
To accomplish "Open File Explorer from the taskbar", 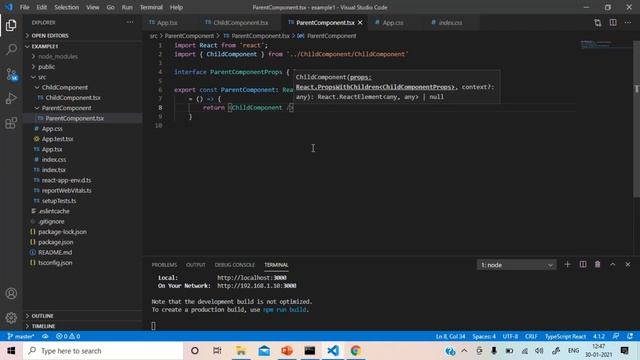I will click(x=241, y=351).
